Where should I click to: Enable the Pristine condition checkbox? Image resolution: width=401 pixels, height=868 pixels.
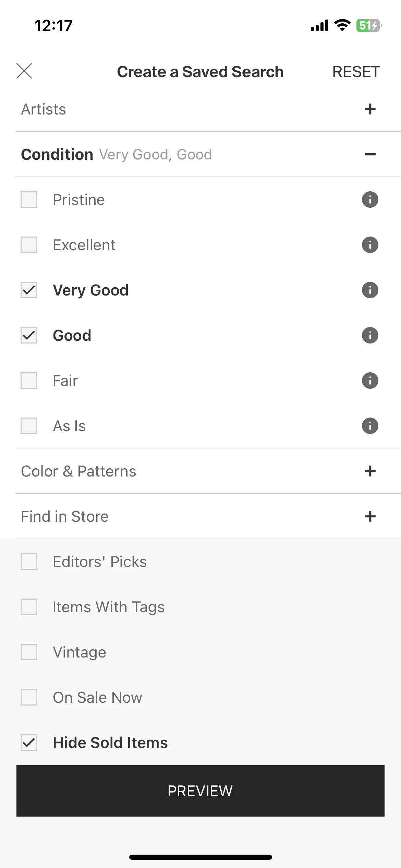[x=29, y=200]
